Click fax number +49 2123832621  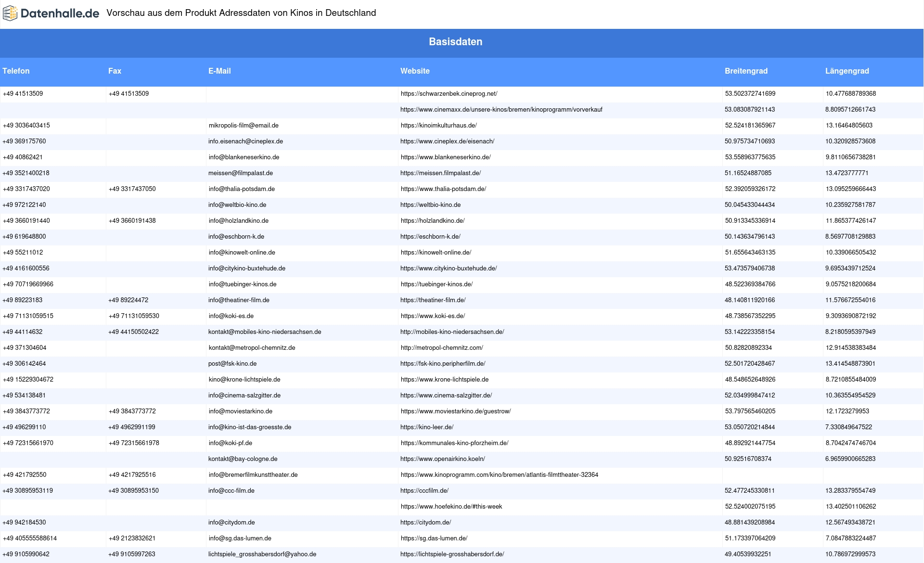[132, 538]
